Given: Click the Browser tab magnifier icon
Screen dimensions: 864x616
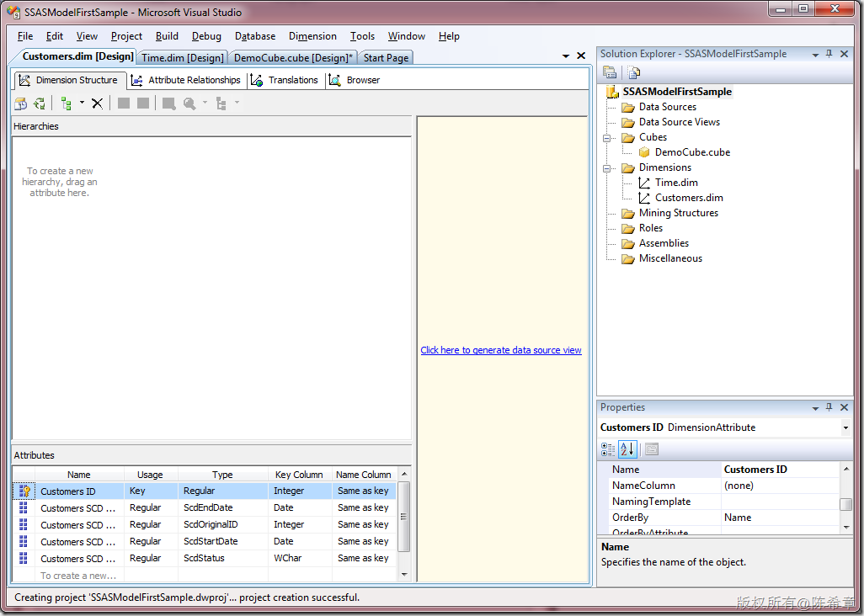Looking at the screenshot, I should pos(334,81).
